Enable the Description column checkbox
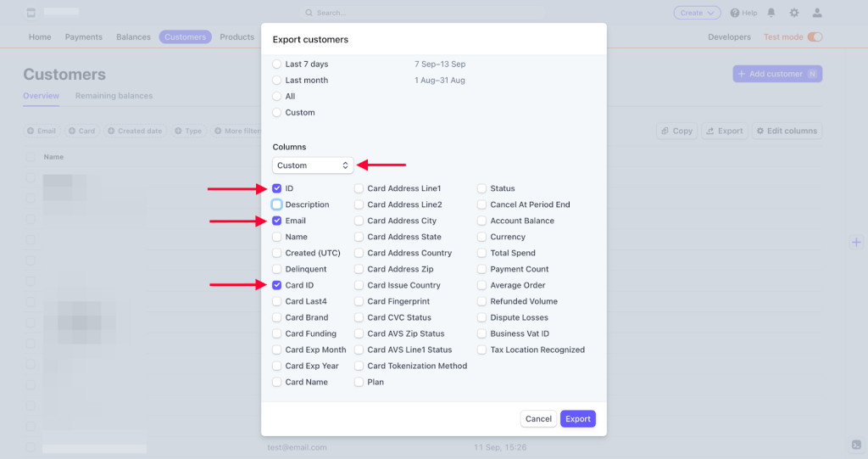 click(x=277, y=204)
